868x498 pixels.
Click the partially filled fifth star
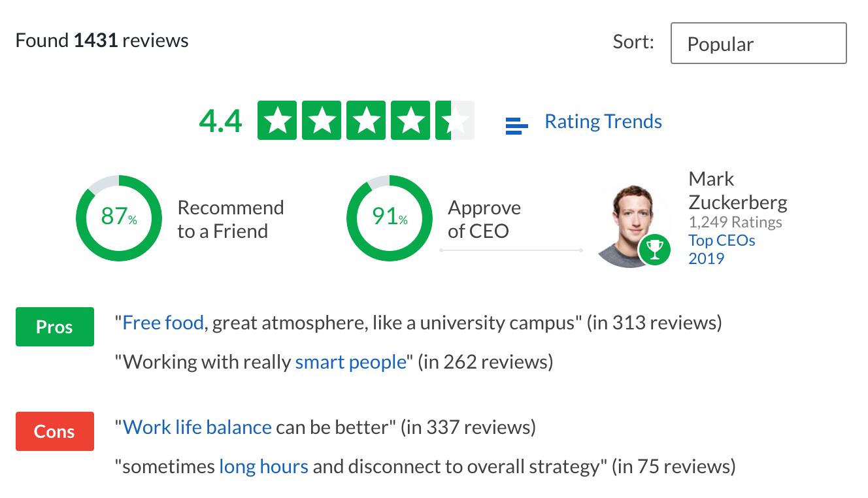click(x=455, y=120)
